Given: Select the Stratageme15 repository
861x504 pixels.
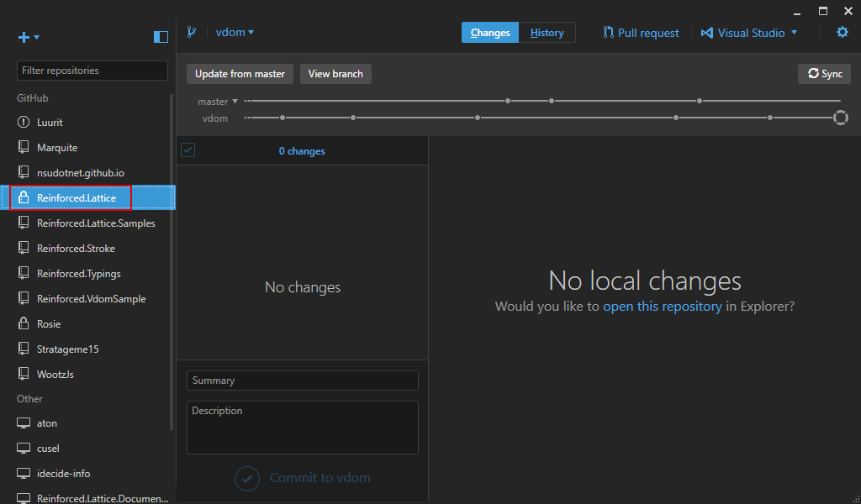Looking at the screenshot, I should click(x=87, y=349).
